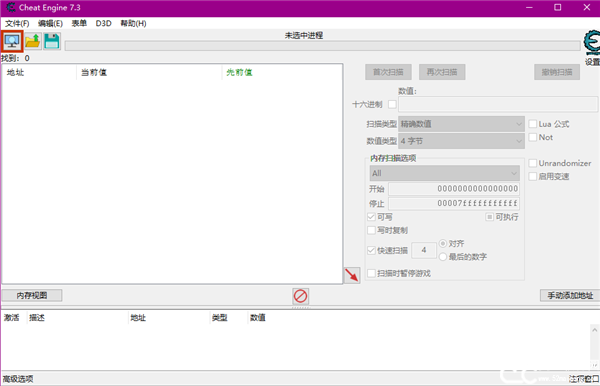600x386 pixels.
Task: Click the 类型 column header in address table
Action: click(228, 318)
